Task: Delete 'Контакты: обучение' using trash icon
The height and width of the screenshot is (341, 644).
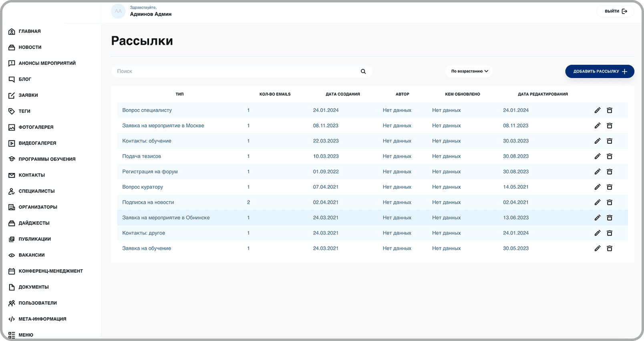Action: coord(610,141)
